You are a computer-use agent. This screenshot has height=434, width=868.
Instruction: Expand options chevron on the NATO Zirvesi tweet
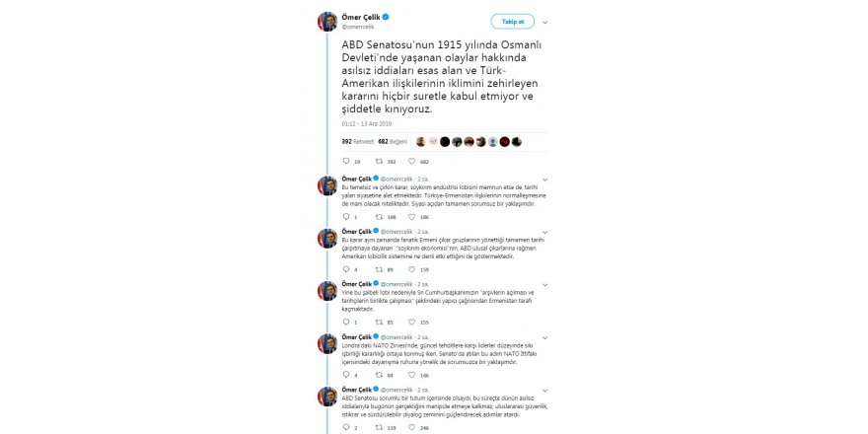tap(544, 337)
